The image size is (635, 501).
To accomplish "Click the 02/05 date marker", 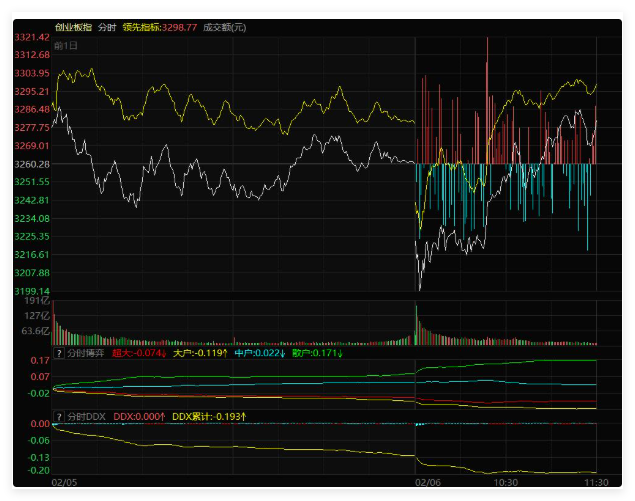I will pos(65,482).
